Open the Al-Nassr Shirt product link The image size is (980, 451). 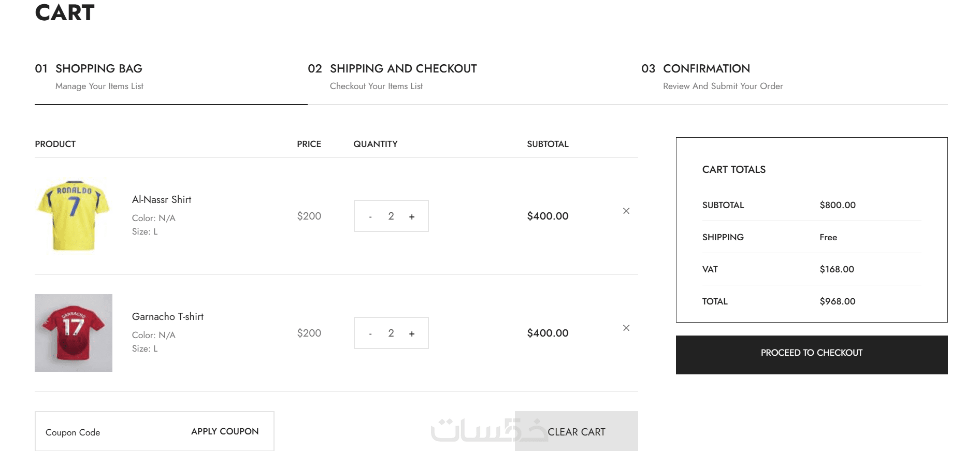(162, 199)
